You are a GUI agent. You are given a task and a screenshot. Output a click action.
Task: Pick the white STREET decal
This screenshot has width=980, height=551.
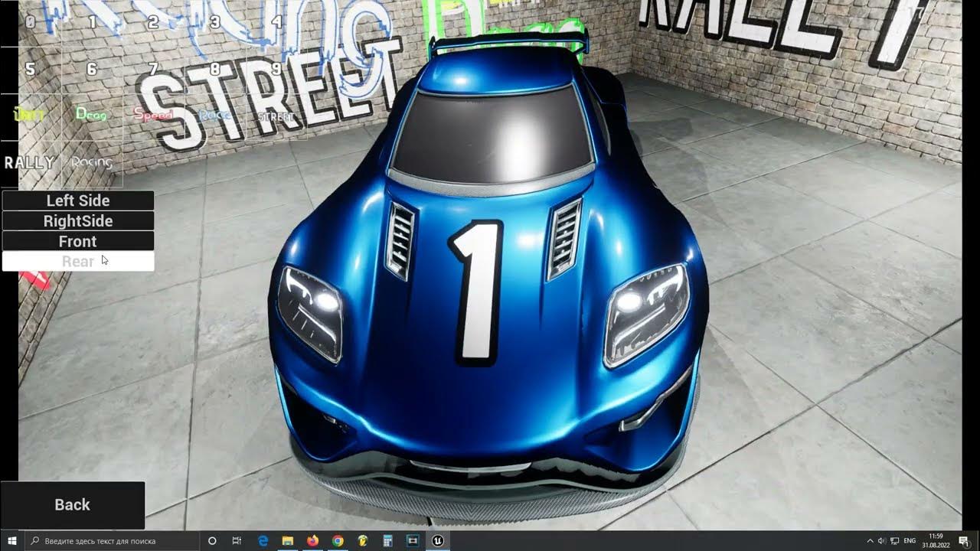click(276, 116)
